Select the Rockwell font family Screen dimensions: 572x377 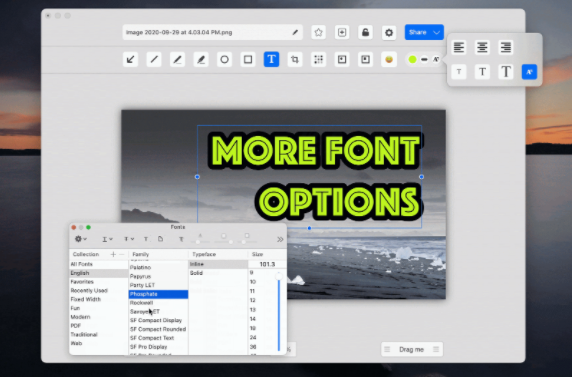coord(142,303)
